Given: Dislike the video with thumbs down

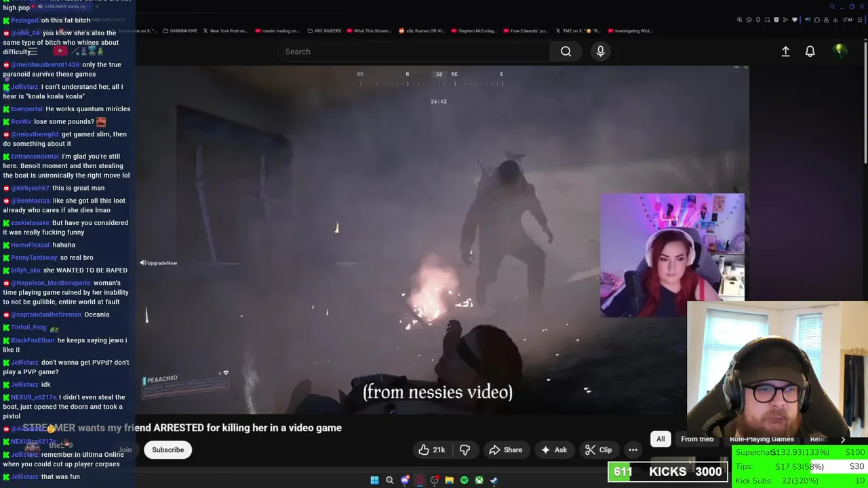Looking at the screenshot, I should tap(465, 450).
